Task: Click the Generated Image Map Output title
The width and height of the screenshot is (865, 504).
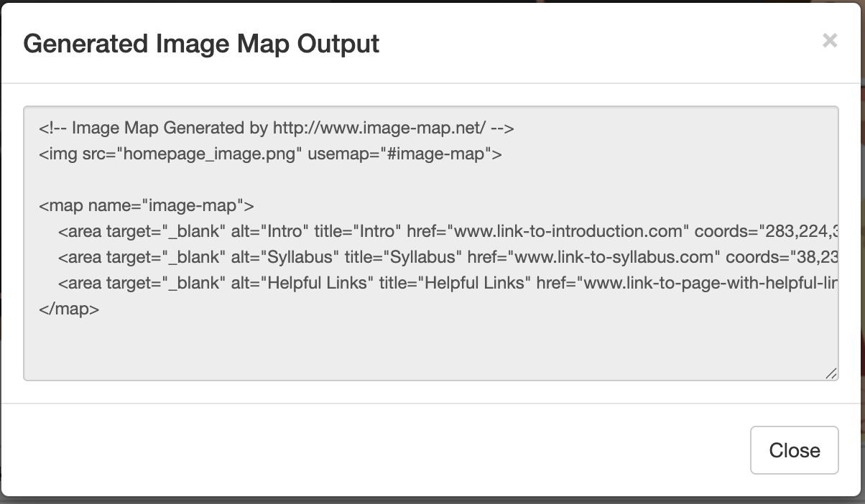Action: (x=202, y=44)
